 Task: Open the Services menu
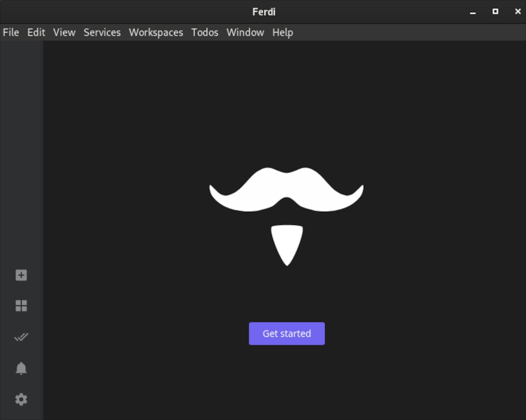pos(102,32)
